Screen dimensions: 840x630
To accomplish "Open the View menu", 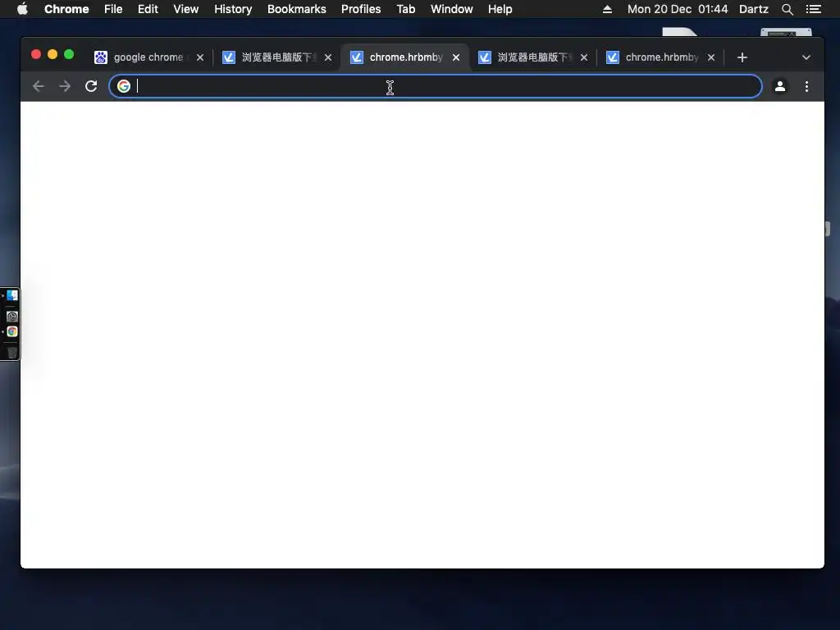I will click(186, 9).
